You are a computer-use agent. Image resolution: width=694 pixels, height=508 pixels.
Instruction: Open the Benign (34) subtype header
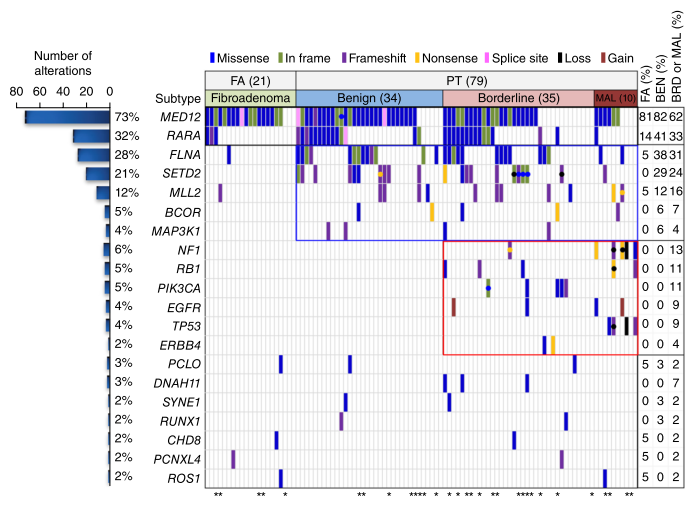[369, 98]
